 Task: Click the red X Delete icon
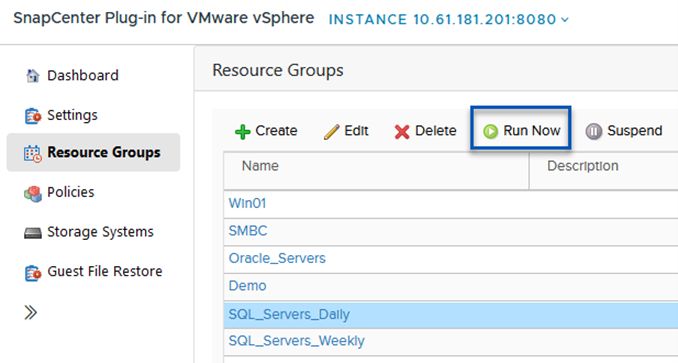coord(402,132)
